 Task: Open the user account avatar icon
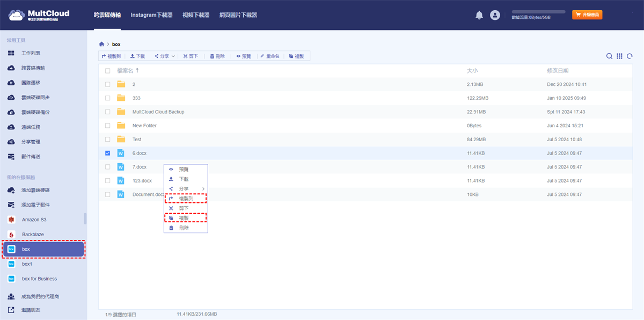tap(495, 16)
